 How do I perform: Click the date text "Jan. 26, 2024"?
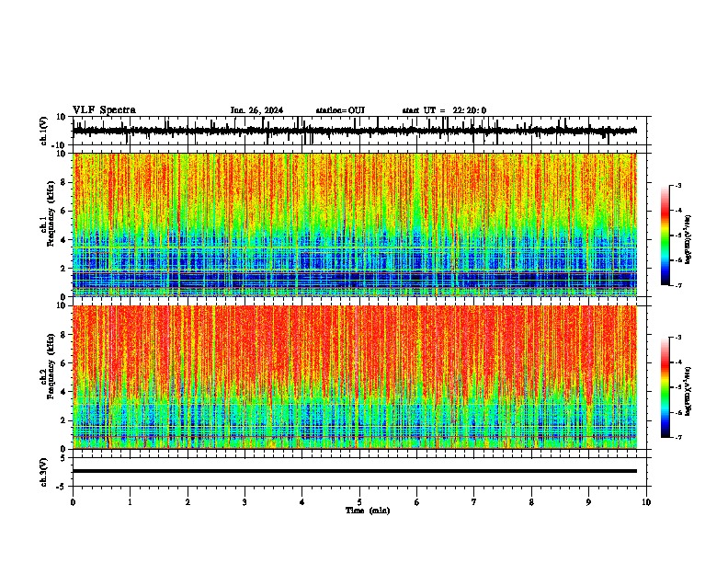[256, 110]
